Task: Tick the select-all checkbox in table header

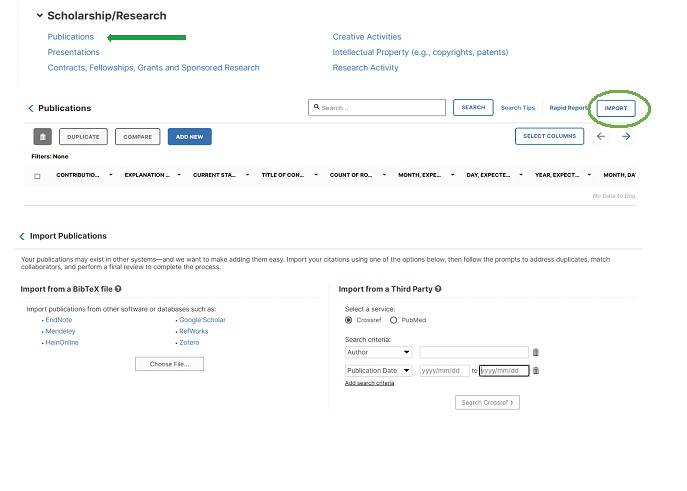Action: (38, 176)
